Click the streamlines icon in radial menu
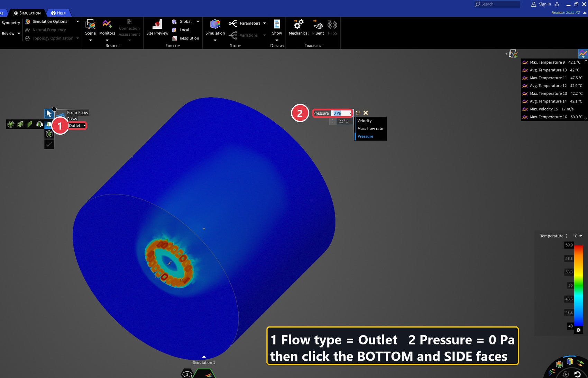 552,372
